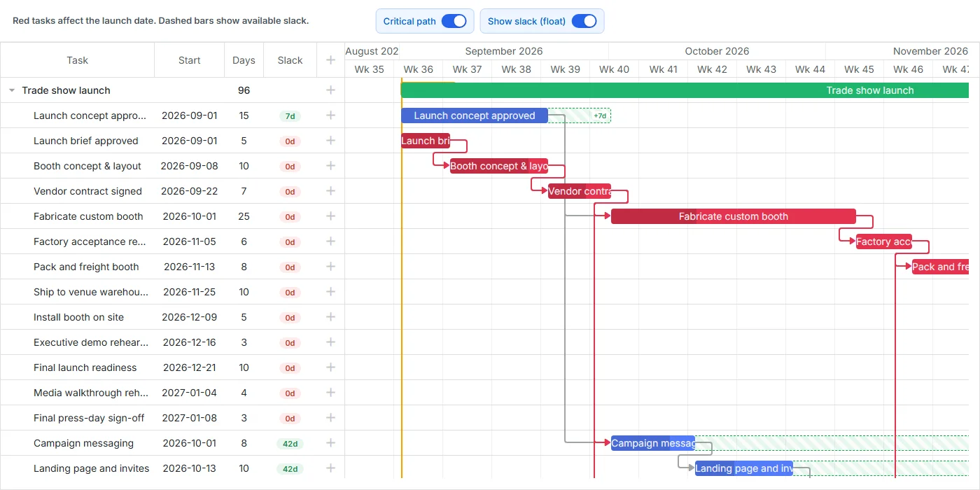980x490 pixels.
Task: Add subtask to Trade show launch row
Action: (330, 90)
